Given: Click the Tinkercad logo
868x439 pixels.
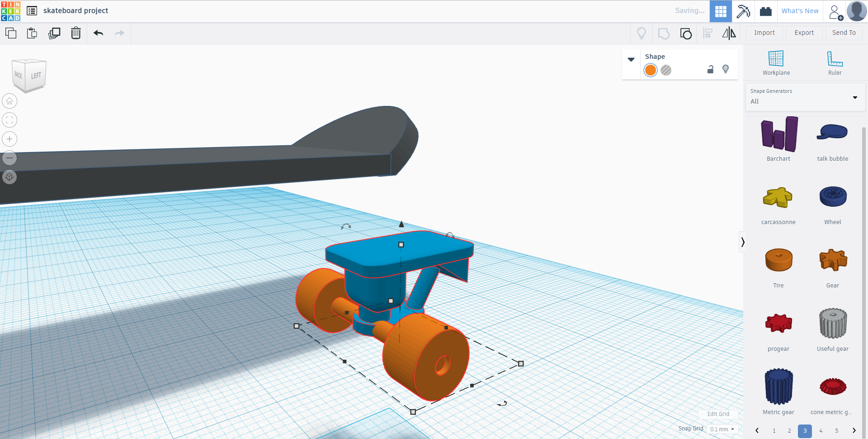Looking at the screenshot, I should (11, 11).
